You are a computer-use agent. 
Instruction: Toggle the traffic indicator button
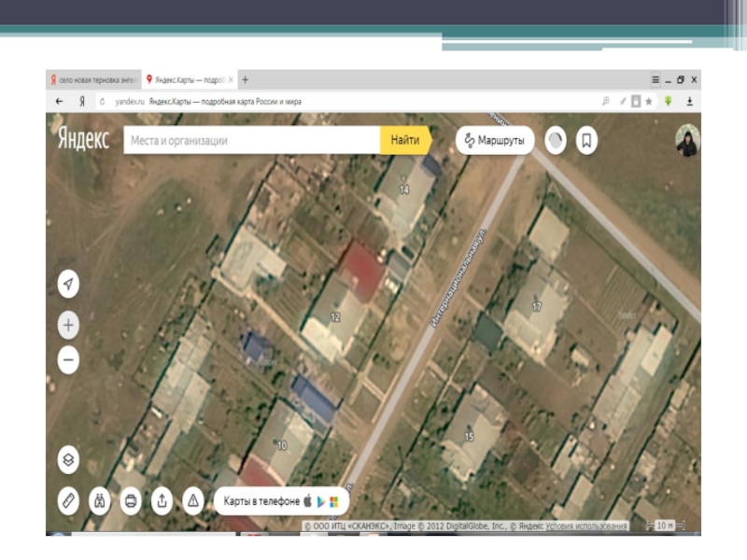click(x=555, y=141)
